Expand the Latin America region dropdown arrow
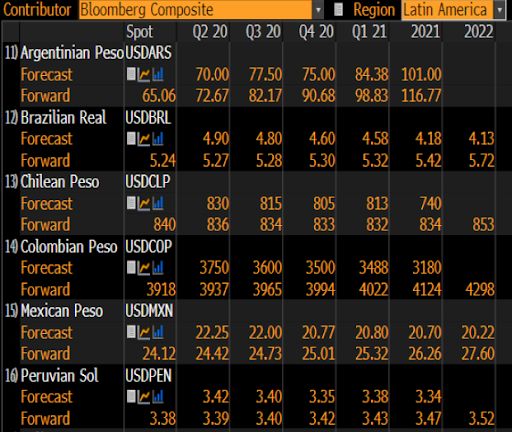 point(500,10)
